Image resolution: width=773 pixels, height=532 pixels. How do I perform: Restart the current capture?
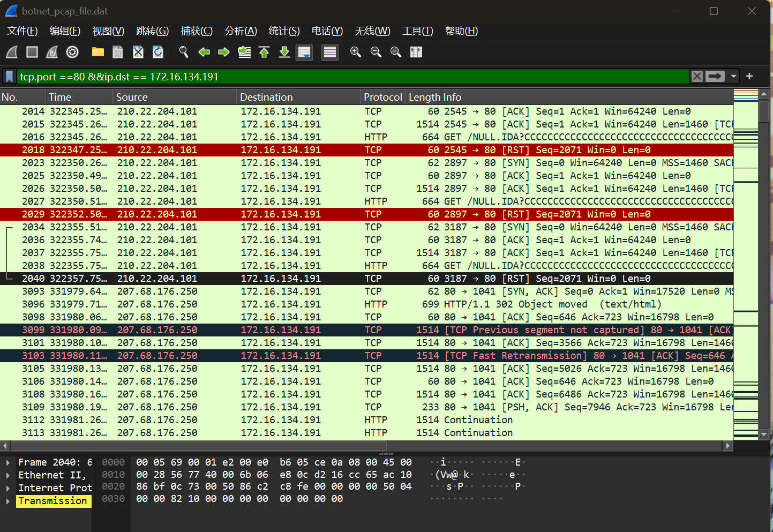coord(52,52)
